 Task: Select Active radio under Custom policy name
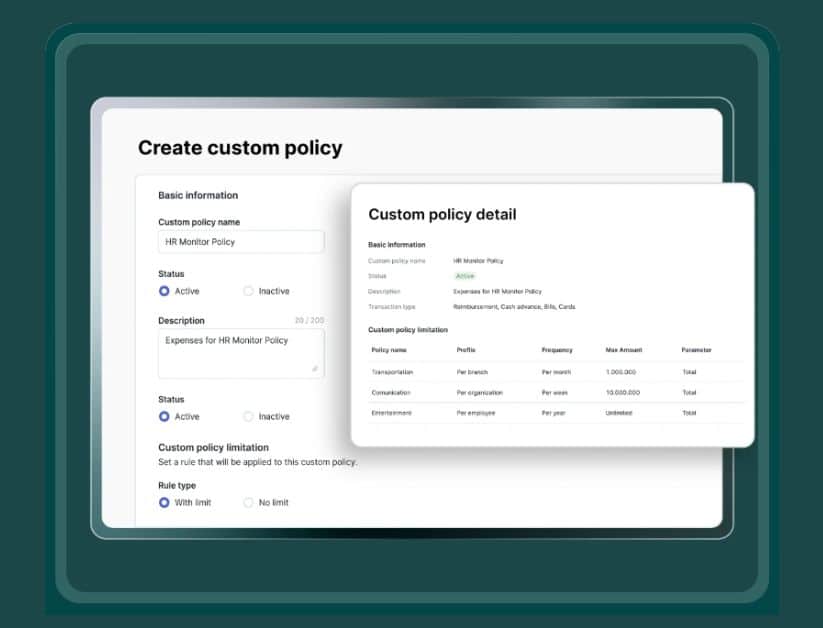click(164, 291)
